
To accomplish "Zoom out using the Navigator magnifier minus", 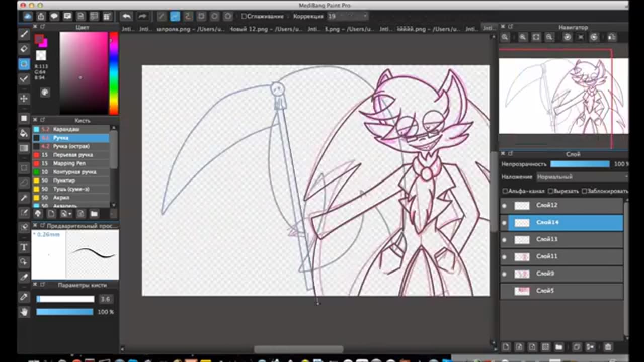I will coord(549,37).
